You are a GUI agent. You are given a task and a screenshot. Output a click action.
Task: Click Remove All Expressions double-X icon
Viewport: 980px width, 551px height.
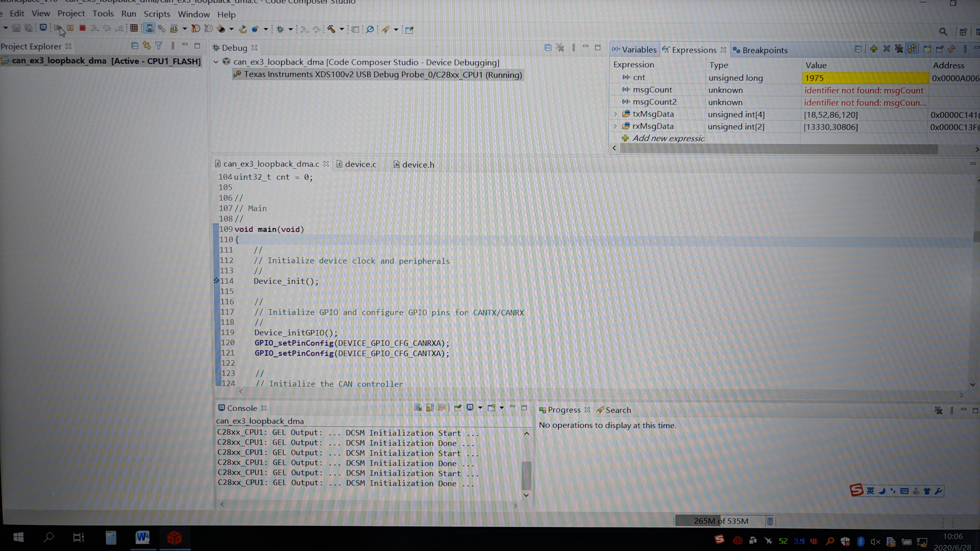(x=899, y=49)
